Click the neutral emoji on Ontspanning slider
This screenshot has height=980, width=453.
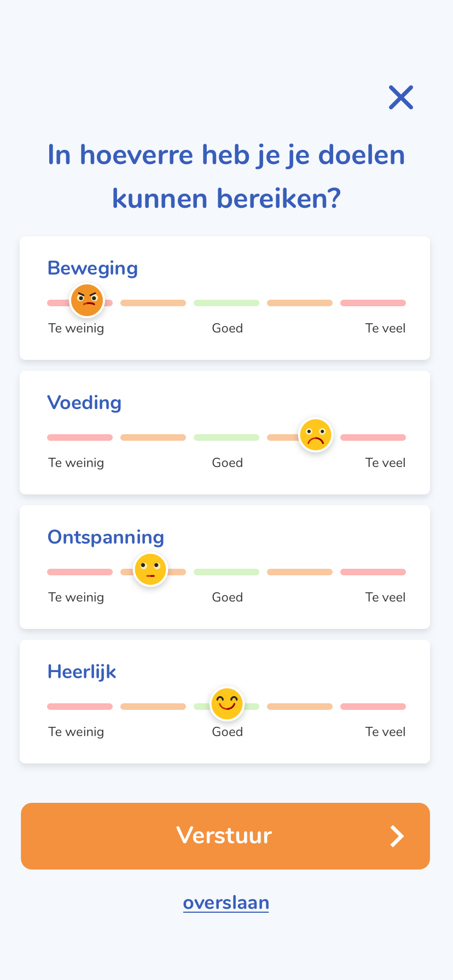(x=150, y=569)
